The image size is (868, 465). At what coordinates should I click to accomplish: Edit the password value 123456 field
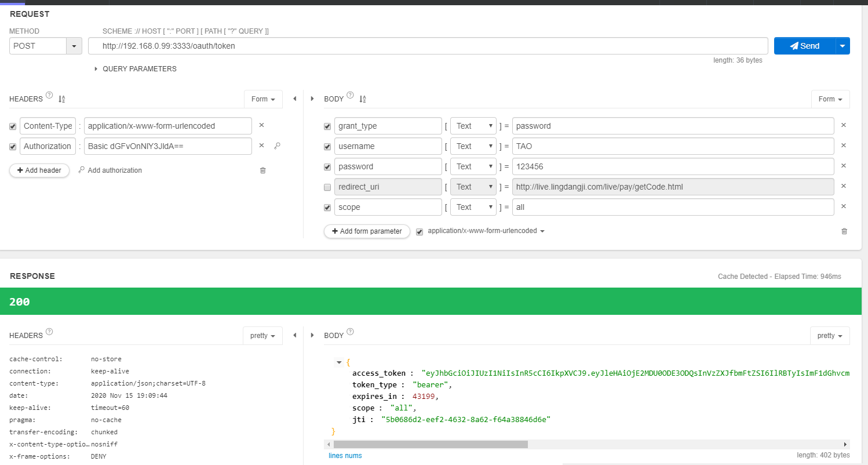(x=673, y=166)
